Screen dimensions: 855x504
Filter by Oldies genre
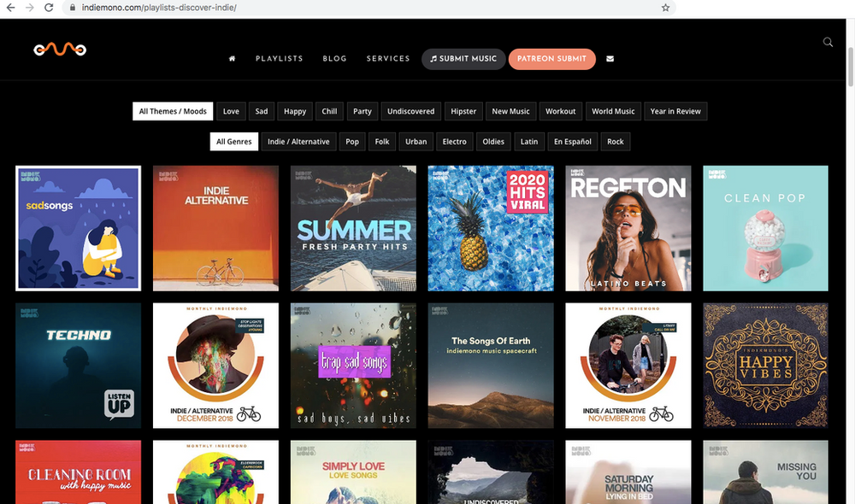(x=493, y=142)
